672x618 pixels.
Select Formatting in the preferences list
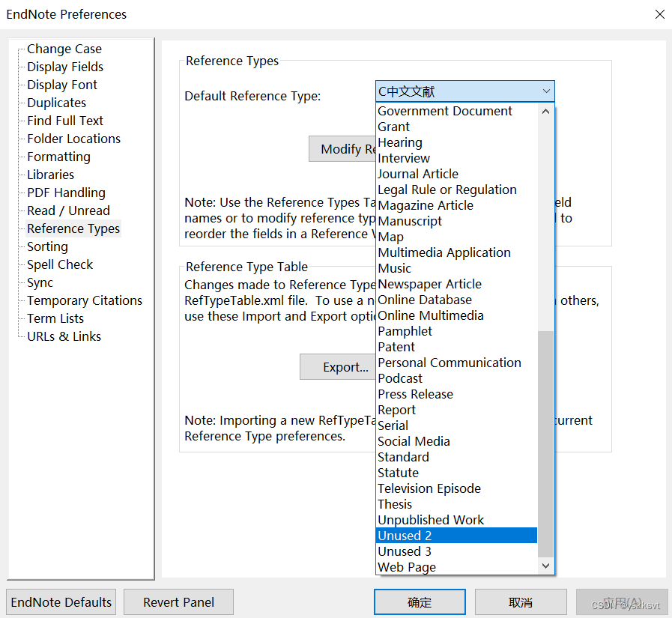(58, 157)
